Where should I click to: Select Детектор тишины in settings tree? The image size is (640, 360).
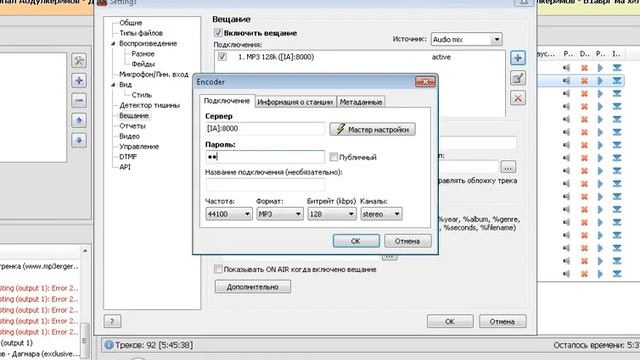click(149, 105)
